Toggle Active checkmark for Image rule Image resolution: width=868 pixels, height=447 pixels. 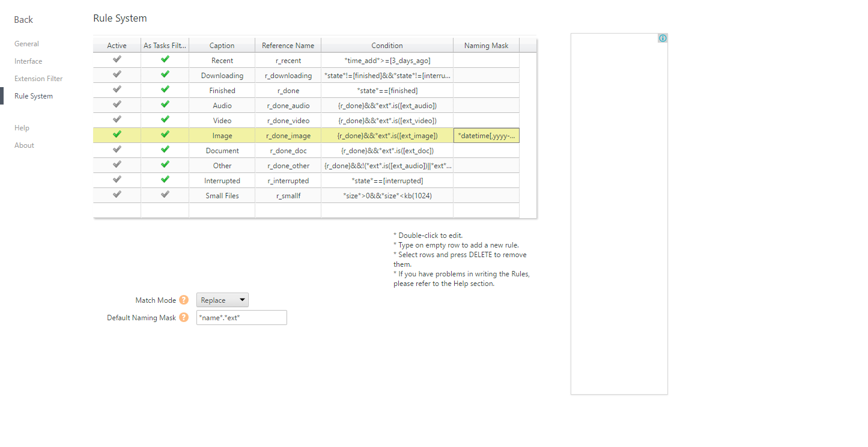pos(117,135)
